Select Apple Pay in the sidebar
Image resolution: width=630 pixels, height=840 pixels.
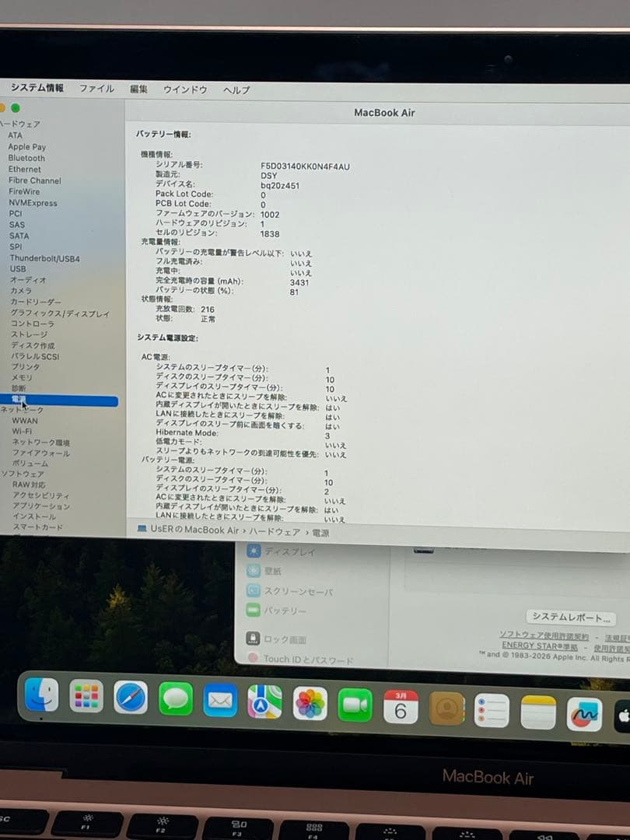(x=26, y=146)
